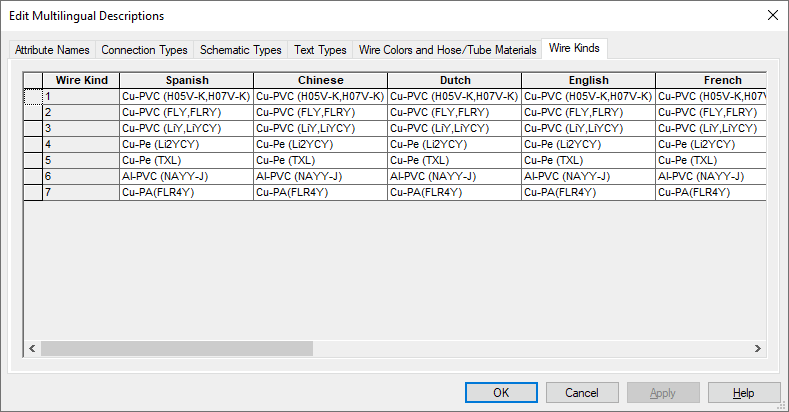
Task: Edit Dutch cell Al-PVC (NAYY-J)
Action: coord(455,177)
